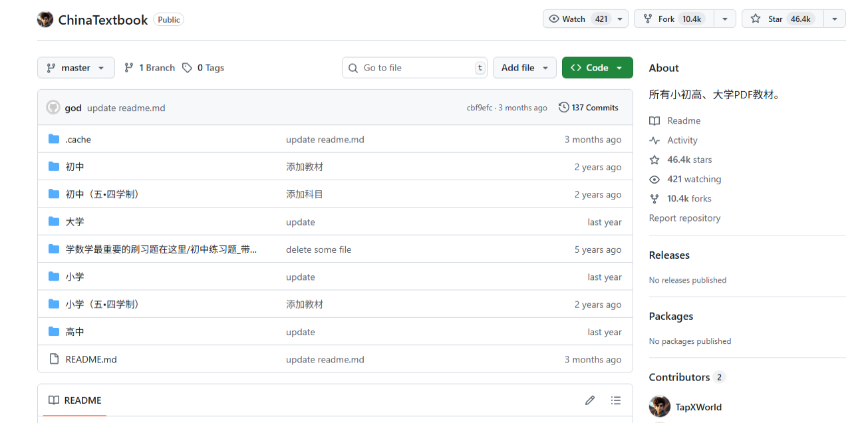Image resolution: width=868 pixels, height=423 pixels.
Task: Click folder icon beside 学数学最重要的刷习题在这里
Action: click(54, 249)
